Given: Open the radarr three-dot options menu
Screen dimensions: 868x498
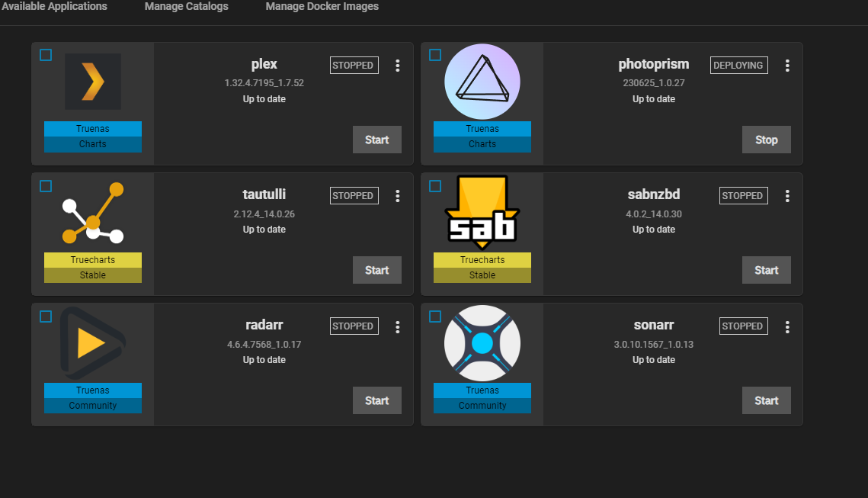Looking at the screenshot, I should (x=398, y=327).
